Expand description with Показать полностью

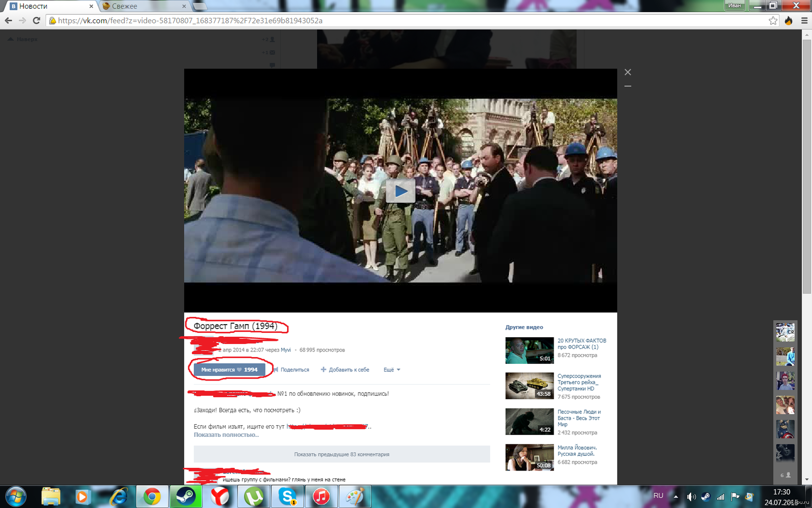(226, 435)
